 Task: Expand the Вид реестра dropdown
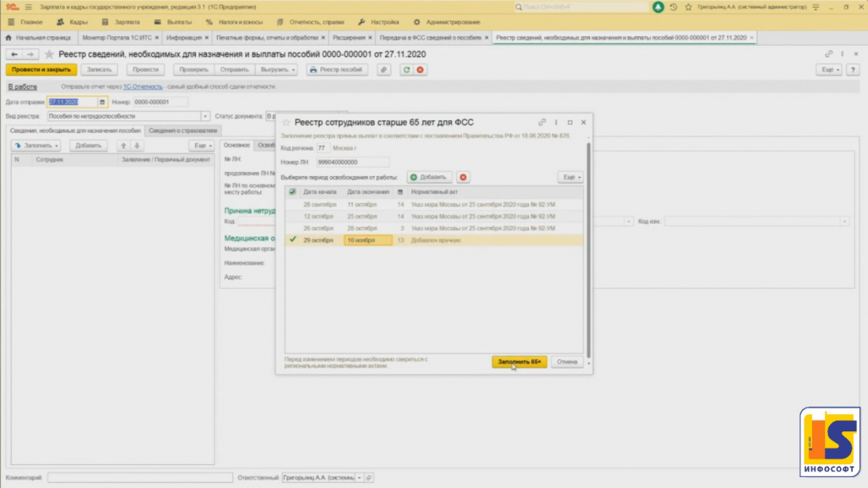click(205, 116)
